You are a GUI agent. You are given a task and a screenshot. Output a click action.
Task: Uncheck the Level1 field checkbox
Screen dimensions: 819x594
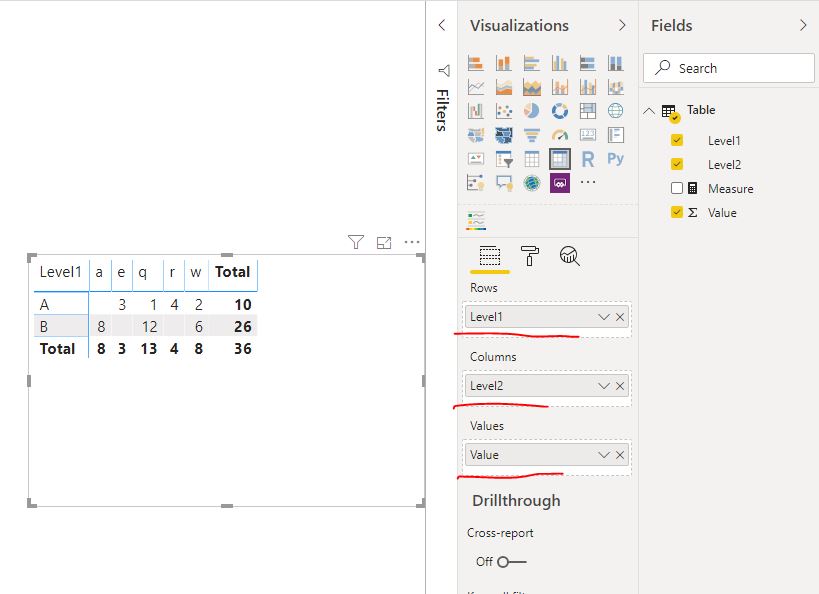(x=677, y=140)
